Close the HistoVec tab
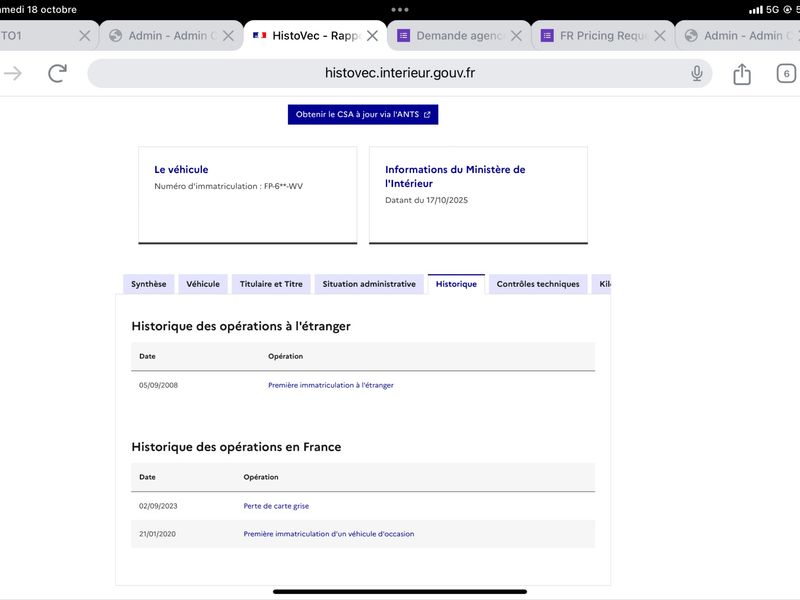Image resolution: width=800 pixels, height=600 pixels. (x=372, y=36)
